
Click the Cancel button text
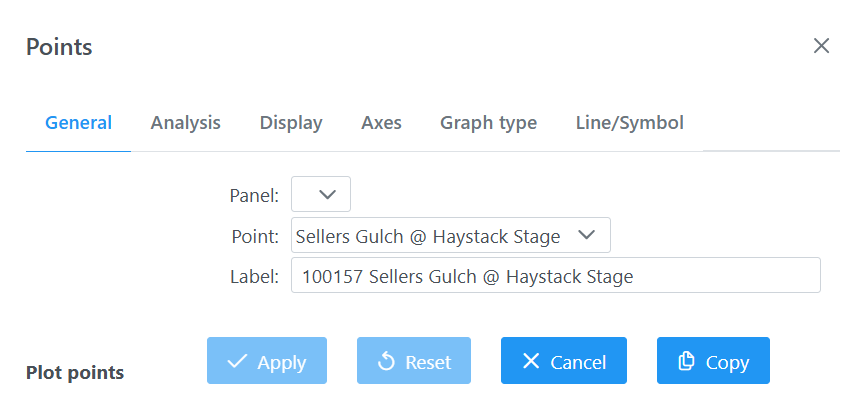tap(578, 362)
